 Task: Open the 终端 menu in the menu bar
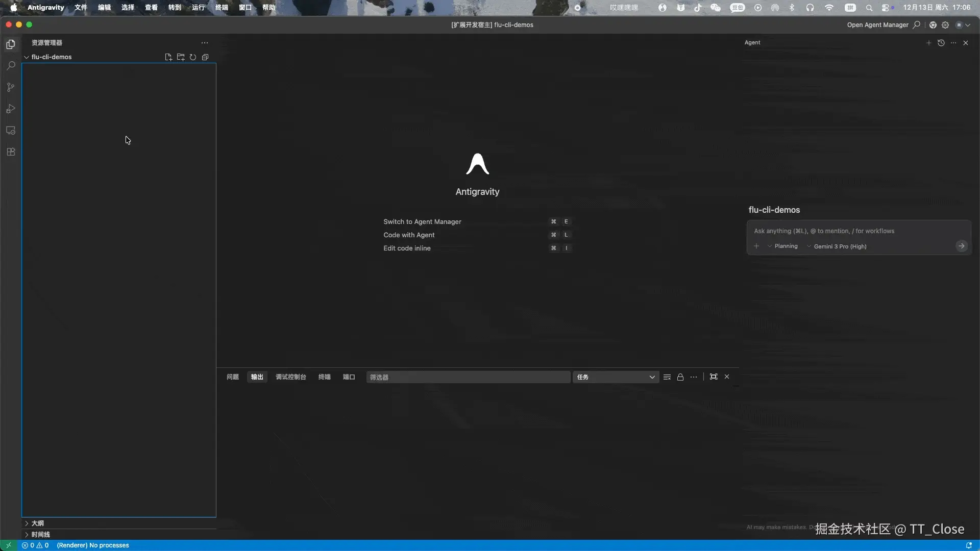pyautogui.click(x=222, y=8)
